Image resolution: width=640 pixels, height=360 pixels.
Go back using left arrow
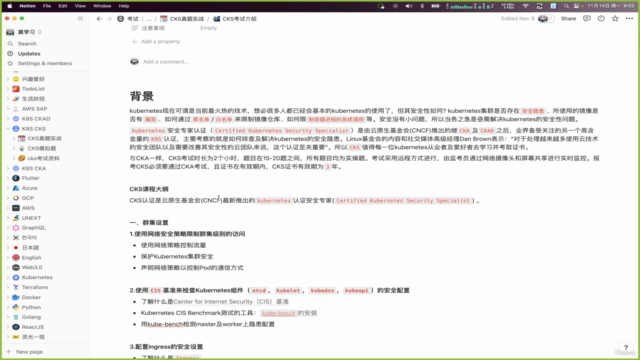click(99, 19)
